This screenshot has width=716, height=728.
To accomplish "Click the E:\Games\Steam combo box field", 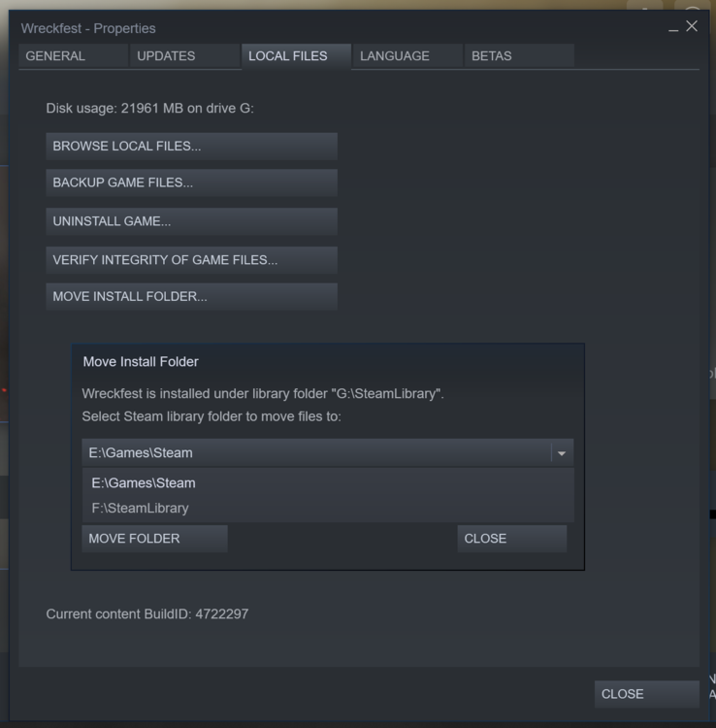I will (328, 452).
